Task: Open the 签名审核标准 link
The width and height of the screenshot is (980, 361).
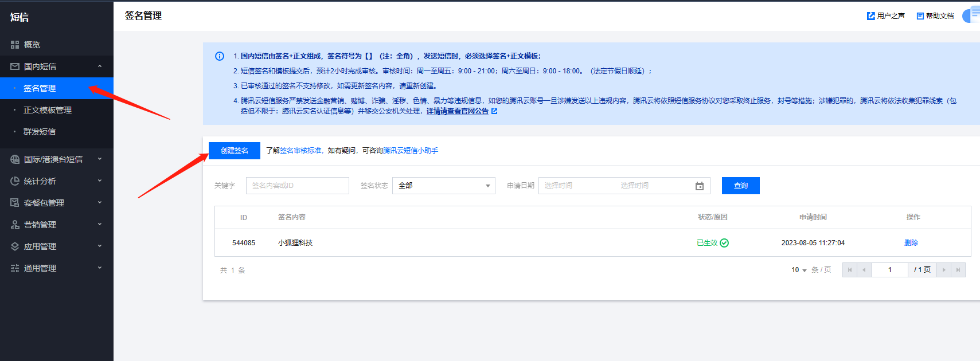Action: click(300, 151)
